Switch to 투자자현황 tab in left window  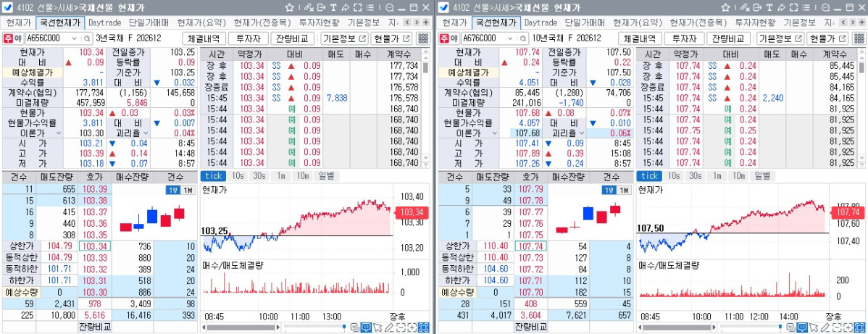[320, 22]
